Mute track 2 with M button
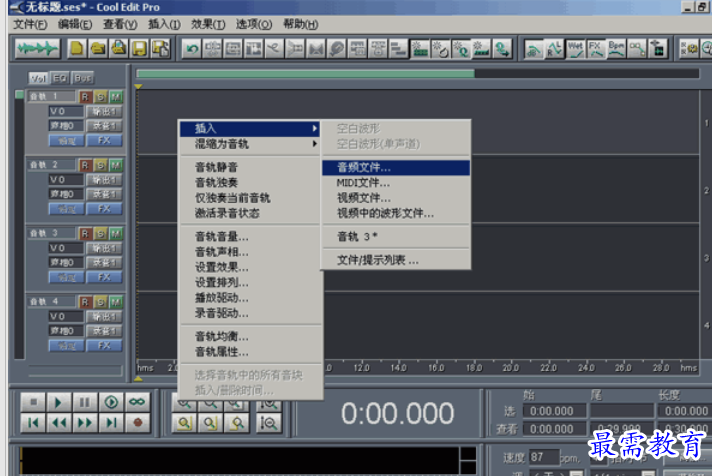 [116, 165]
